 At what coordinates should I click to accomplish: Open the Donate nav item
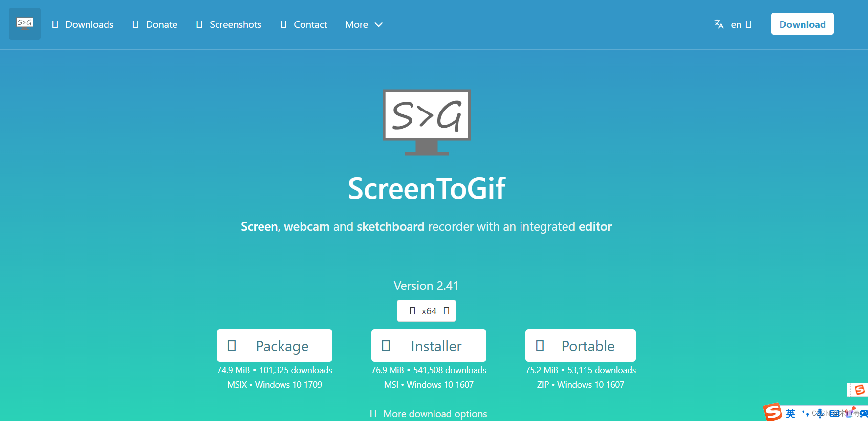[155, 24]
